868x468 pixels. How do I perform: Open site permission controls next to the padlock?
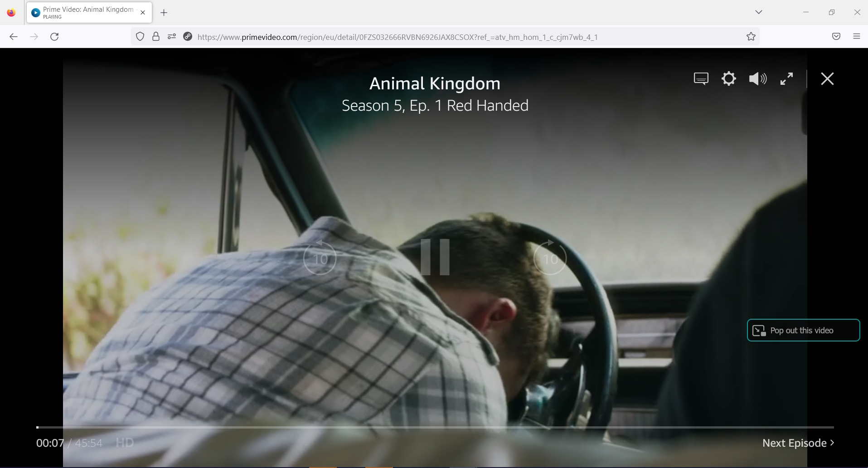155,37
